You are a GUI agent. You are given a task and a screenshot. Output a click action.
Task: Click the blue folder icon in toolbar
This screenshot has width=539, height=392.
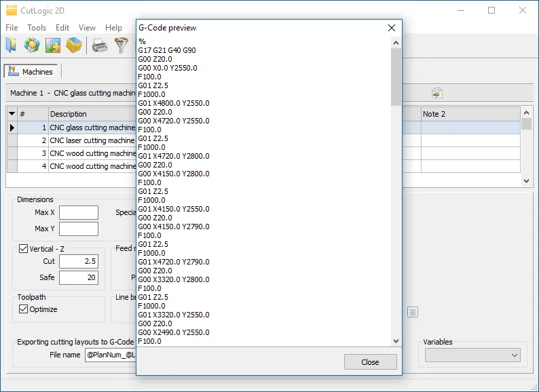[x=12, y=45]
